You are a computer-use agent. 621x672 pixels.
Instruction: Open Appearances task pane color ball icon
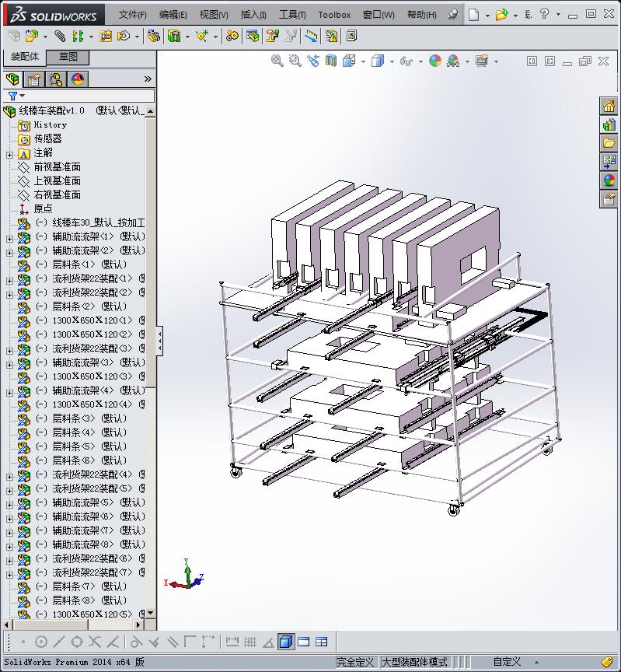click(x=609, y=180)
